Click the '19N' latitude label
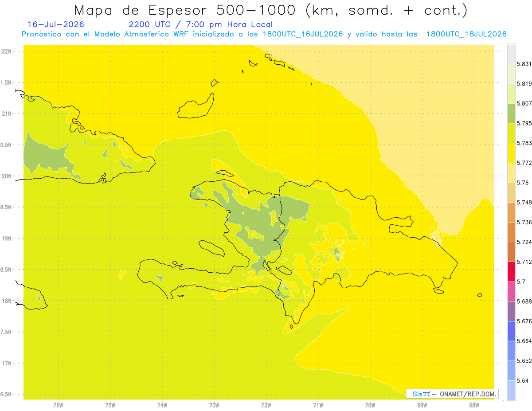532x411 pixels. tap(7, 238)
